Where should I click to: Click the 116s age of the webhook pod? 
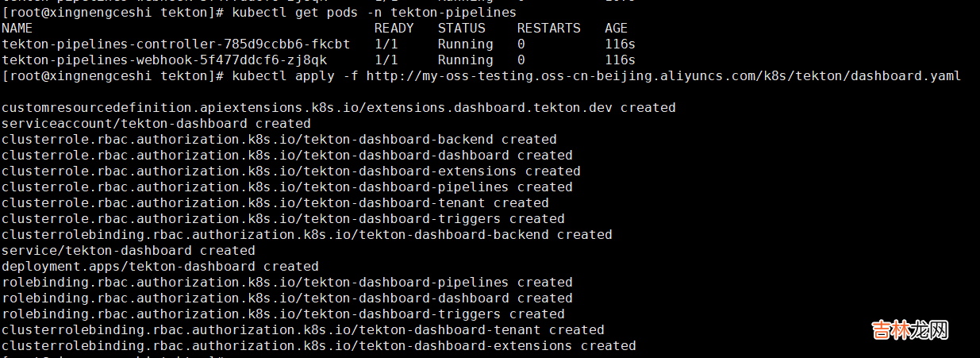click(620, 60)
